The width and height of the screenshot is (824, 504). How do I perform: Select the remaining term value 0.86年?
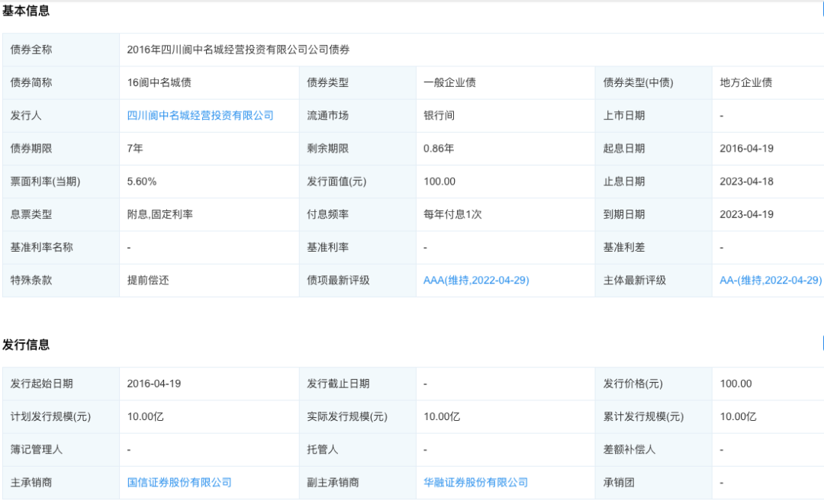tap(439, 149)
